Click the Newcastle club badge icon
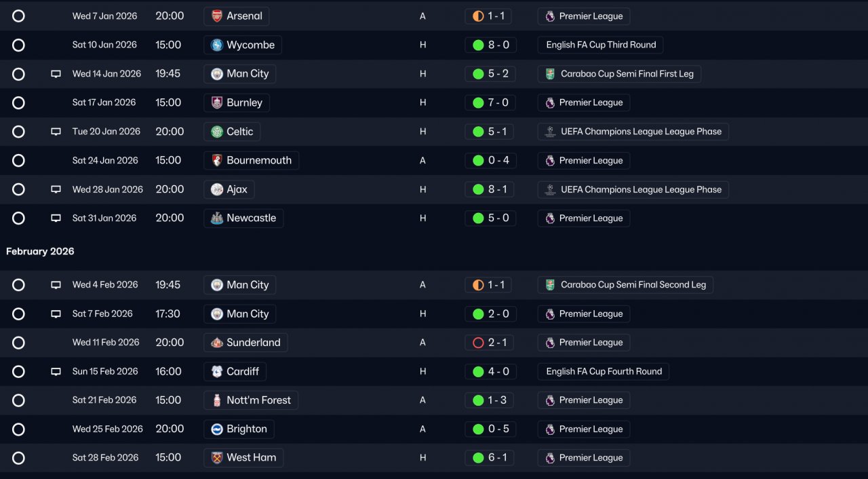The width and height of the screenshot is (868, 479). (217, 218)
